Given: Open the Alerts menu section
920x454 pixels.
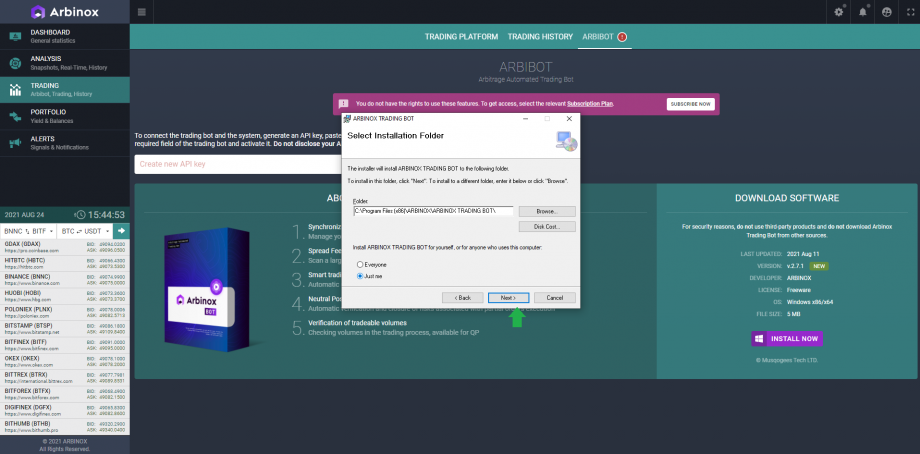Looking at the screenshot, I should point(65,143).
